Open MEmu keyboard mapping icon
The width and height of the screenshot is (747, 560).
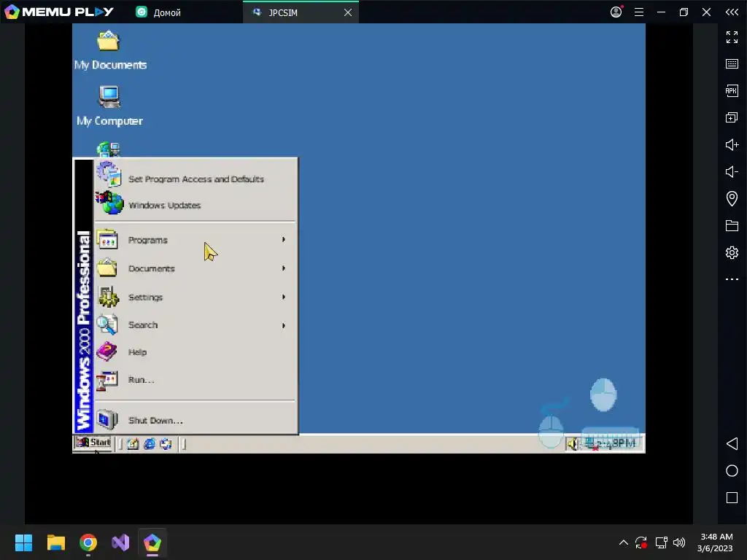click(732, 64)
